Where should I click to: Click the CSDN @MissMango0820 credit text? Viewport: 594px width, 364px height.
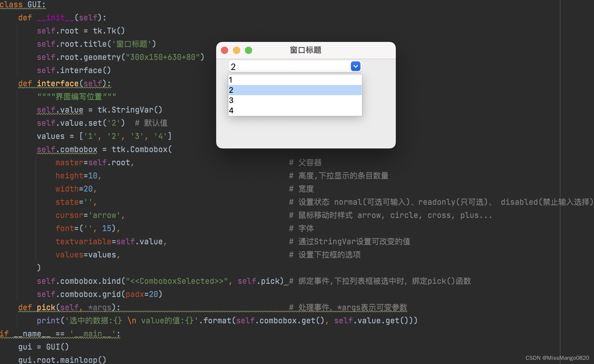click(x=557, y=358)
